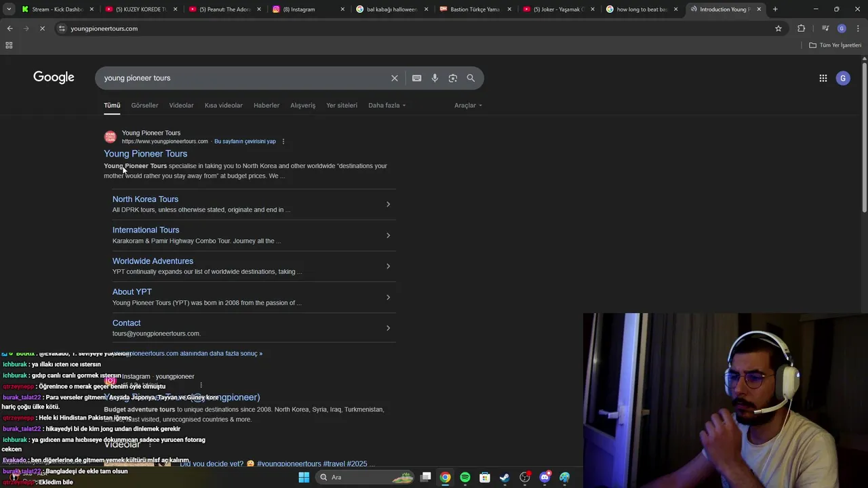Screen dimensions: 868x488
Task: Select the Haberler search filter
Action: click(267, 105)
